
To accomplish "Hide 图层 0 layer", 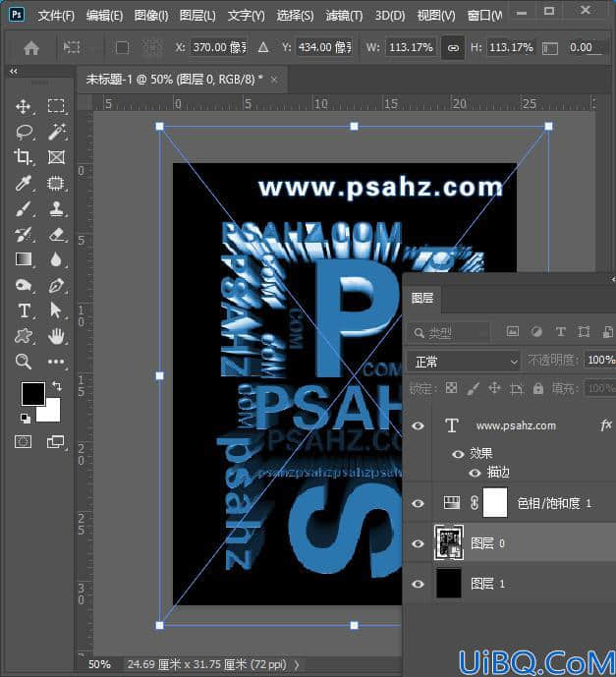I will coord(418,543).
